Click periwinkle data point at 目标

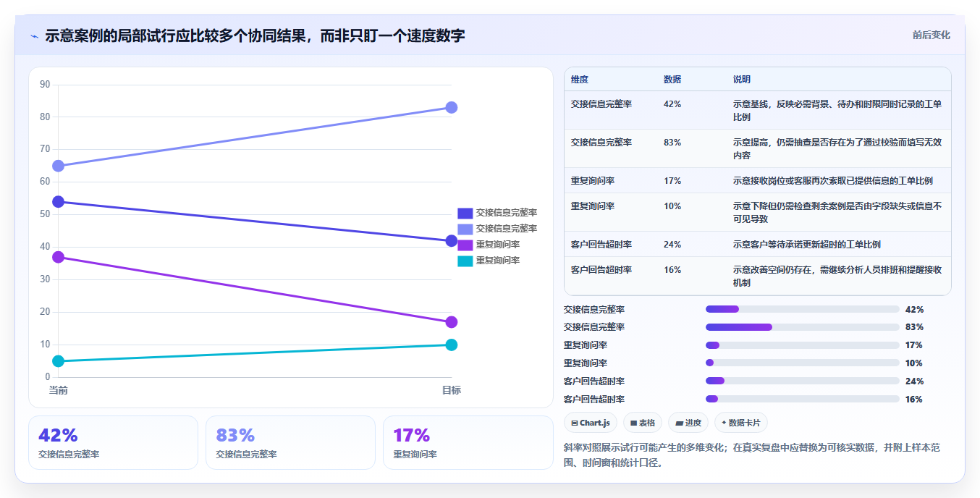451,107
